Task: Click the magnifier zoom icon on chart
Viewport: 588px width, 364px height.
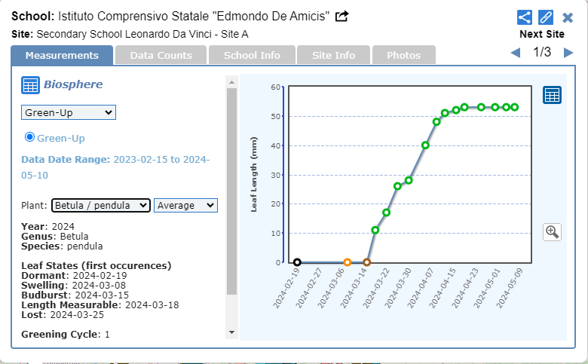Action: point(552,231)
